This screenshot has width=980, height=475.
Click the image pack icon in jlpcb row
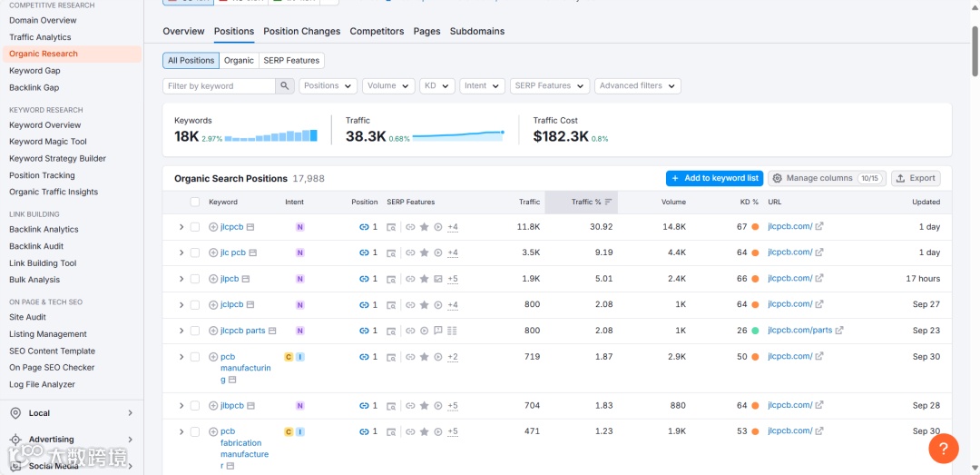[438, 279]
